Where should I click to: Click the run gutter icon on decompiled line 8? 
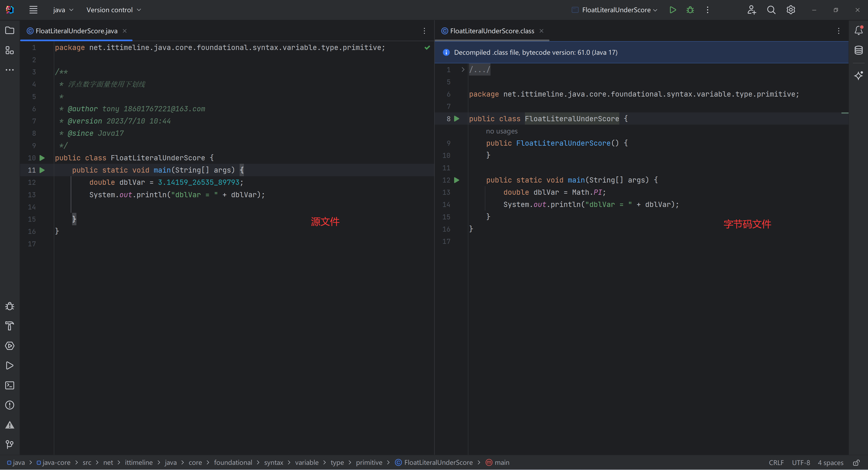(x=457, y=119)
